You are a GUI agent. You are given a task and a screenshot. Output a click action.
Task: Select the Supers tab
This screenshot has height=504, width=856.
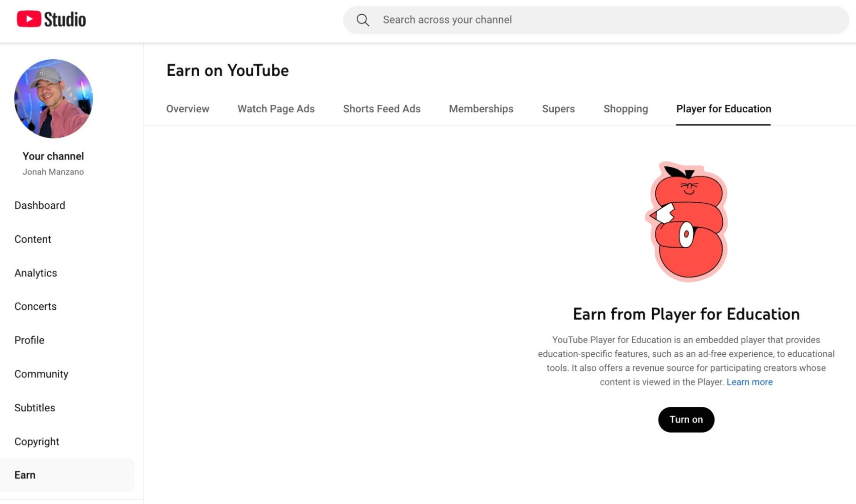coord(558,109)
